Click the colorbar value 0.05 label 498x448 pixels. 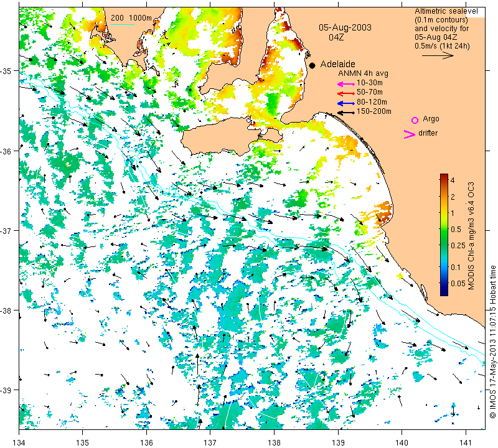[x=458, y=283]
